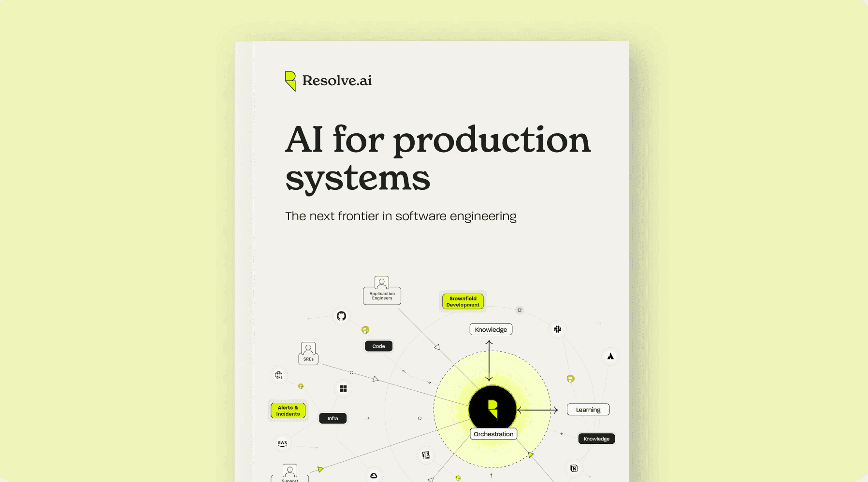Switch to the Learning label on the right
868x482 pixels.
[x=588, y=409]
